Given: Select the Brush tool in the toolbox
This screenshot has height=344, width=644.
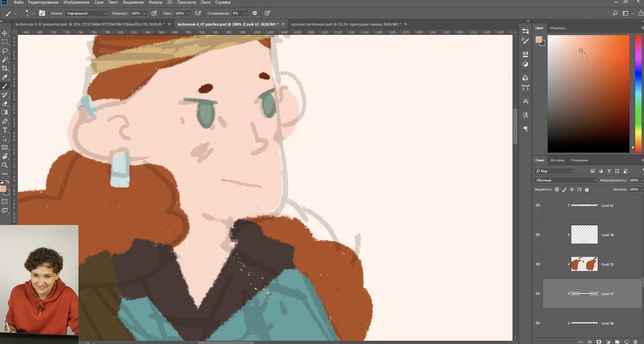Looking at the screenshot, I should pyautogui.click(x=5, y=86).
